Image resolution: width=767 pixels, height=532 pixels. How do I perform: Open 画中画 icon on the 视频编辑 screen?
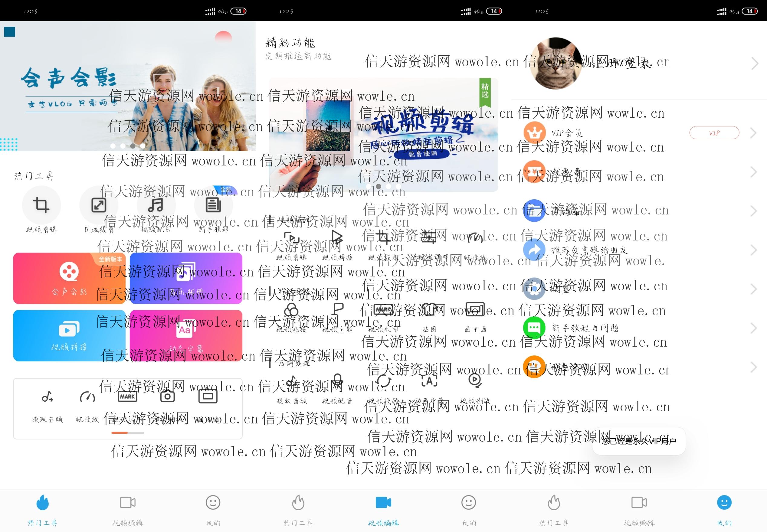(475, 309)
